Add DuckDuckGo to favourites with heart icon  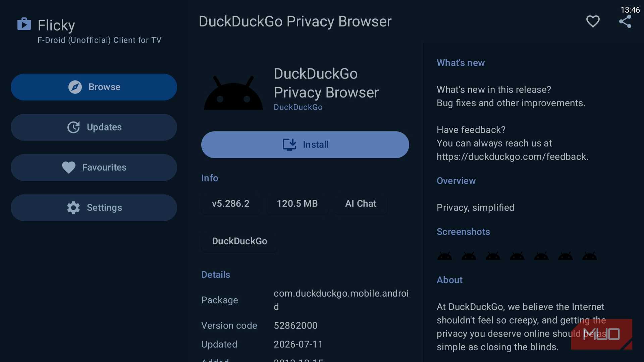(x=593, y=21)
